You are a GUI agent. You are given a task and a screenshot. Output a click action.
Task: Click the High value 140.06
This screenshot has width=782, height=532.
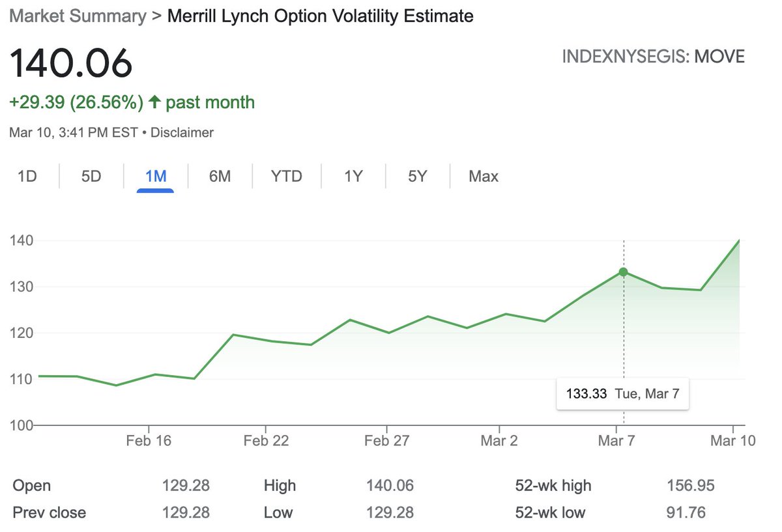coord(390,486)
